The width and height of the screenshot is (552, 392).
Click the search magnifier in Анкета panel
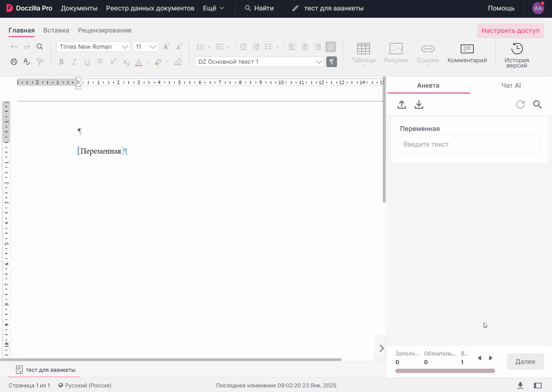537,105
